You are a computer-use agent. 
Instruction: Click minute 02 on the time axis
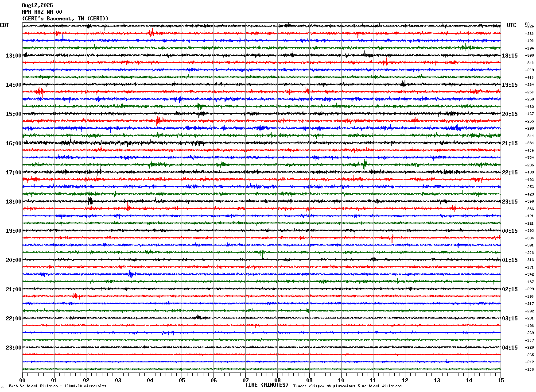coord(86,380)
